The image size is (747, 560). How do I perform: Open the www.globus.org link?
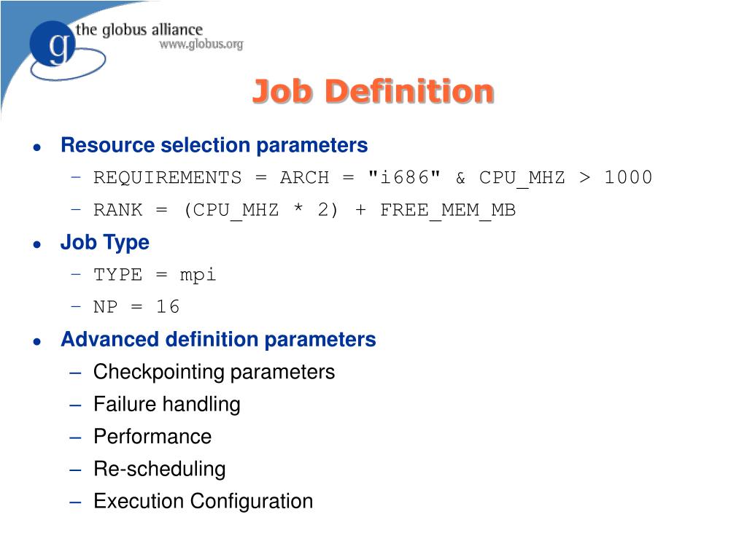coord(201,44)
